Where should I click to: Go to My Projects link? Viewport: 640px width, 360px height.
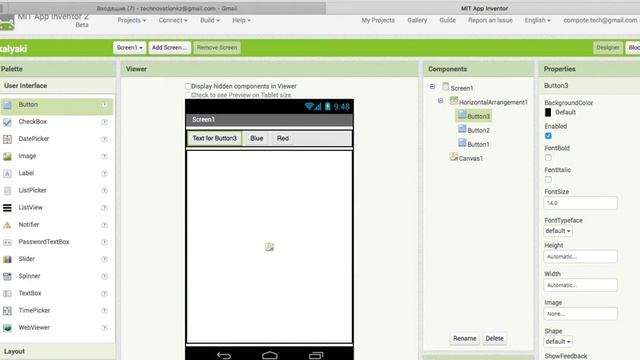(378, 20)
